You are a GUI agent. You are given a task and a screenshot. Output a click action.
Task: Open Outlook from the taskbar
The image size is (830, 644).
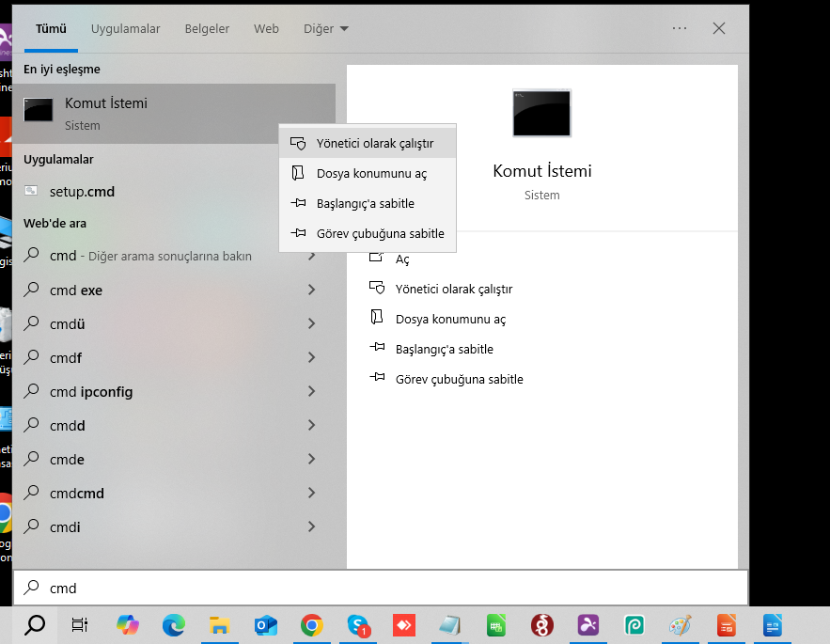point(265,624)
